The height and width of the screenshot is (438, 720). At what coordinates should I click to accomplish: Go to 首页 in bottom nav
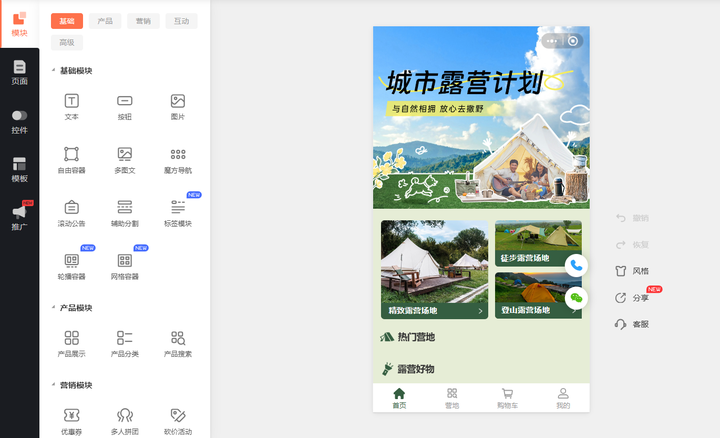point(399,398)
